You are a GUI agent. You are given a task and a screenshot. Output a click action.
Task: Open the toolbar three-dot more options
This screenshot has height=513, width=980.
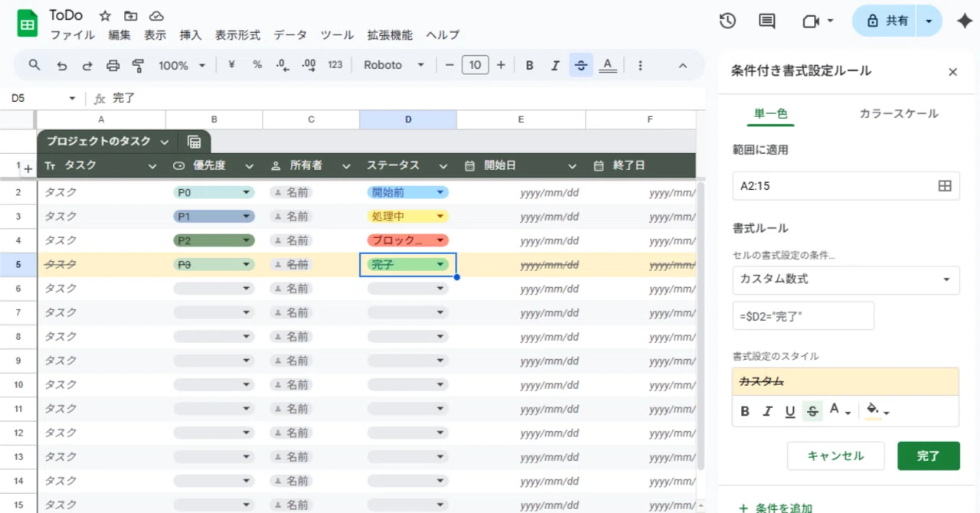[x=640, y=66]
